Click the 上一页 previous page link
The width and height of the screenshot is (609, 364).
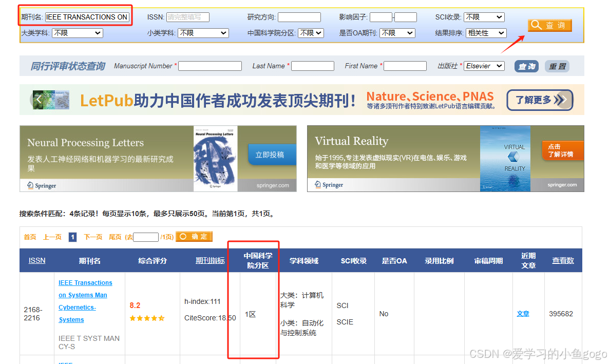pos(52,237)
